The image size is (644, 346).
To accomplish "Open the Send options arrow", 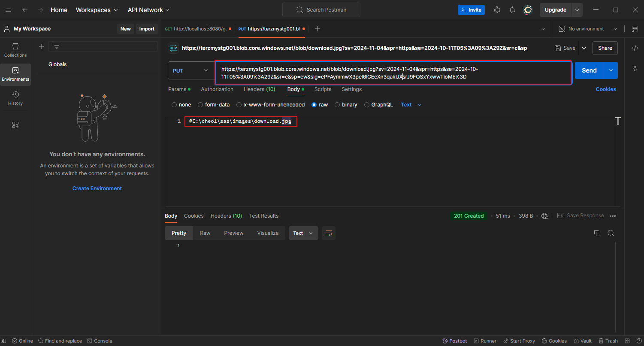I will (x=611, y=70).
